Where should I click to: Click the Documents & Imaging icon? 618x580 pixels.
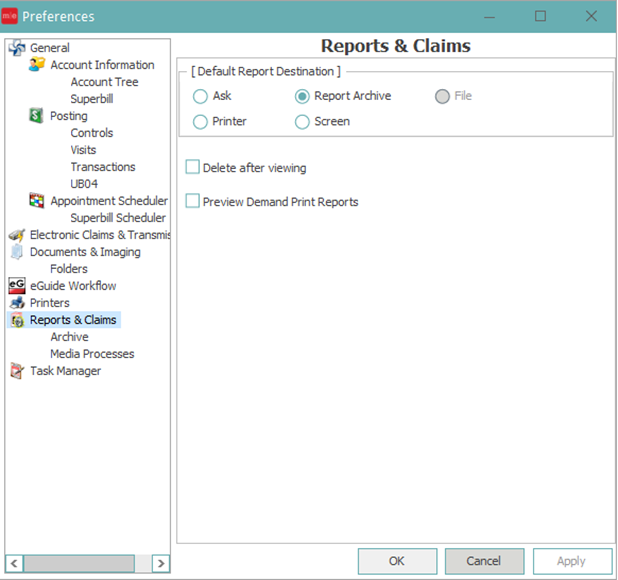tap(17, 252)
